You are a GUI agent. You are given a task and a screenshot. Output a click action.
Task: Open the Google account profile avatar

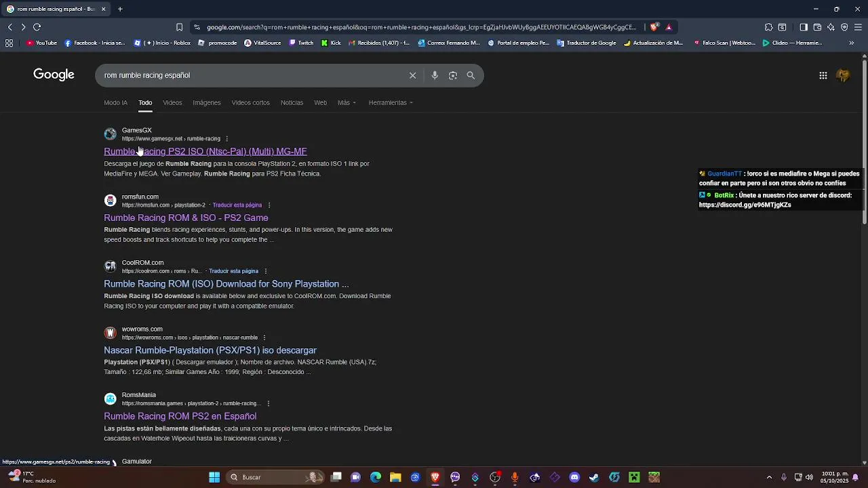tap(843, 75)
